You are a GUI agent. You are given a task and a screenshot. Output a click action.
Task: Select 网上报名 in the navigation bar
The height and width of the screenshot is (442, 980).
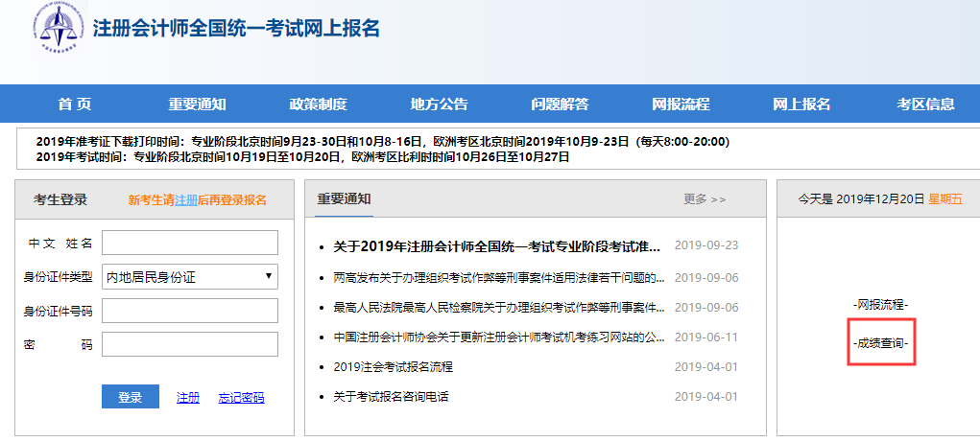(801, 105)
